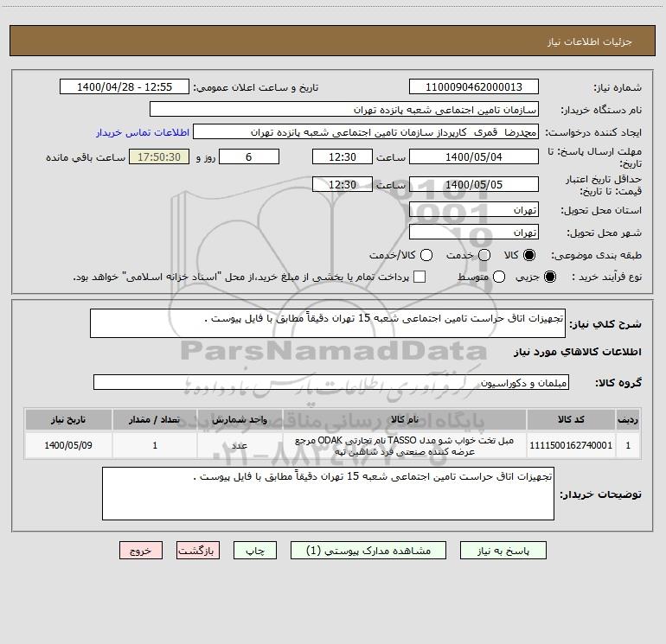Click the گروه کالا field مبلمان و دکوراسیون
666x644 pixels.
pyautogui.click(x=331, y=382)
